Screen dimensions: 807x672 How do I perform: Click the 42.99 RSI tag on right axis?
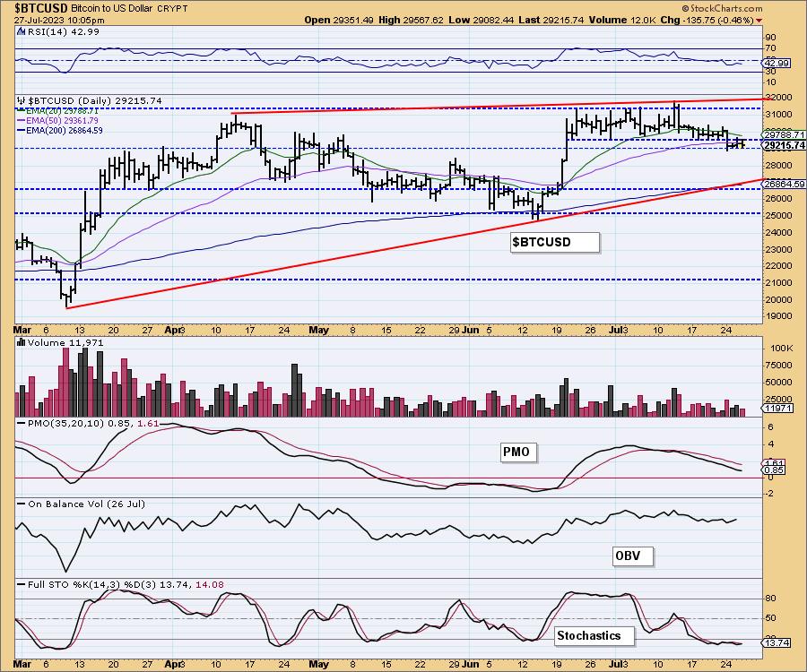pos(777,64)
